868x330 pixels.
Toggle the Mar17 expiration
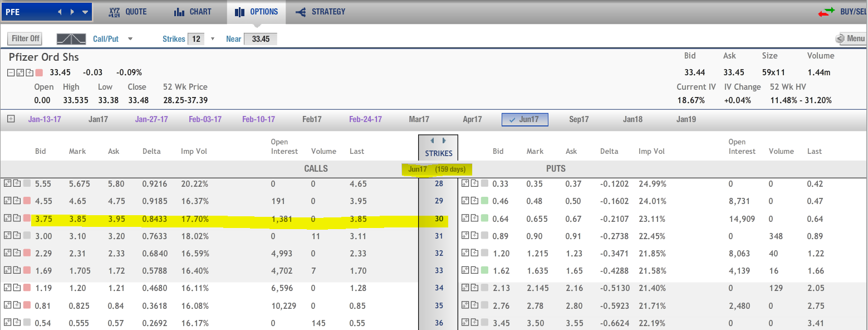[419, 119]
